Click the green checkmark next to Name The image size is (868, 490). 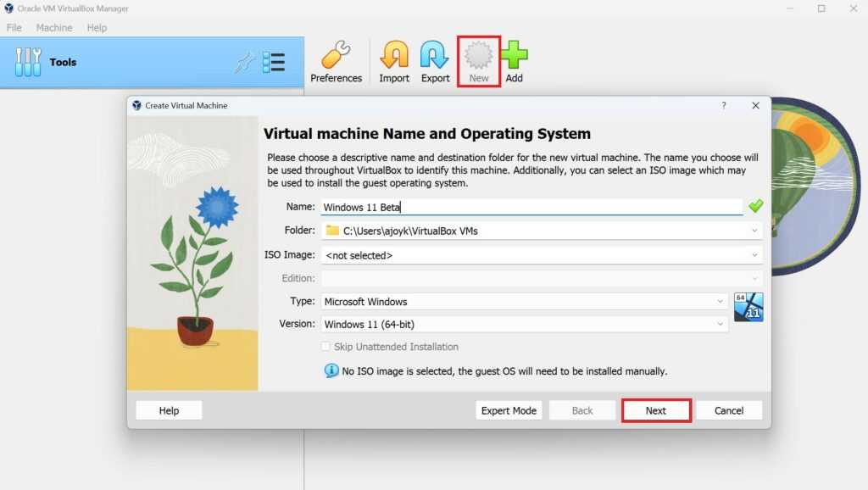click(x=755, y=206)
